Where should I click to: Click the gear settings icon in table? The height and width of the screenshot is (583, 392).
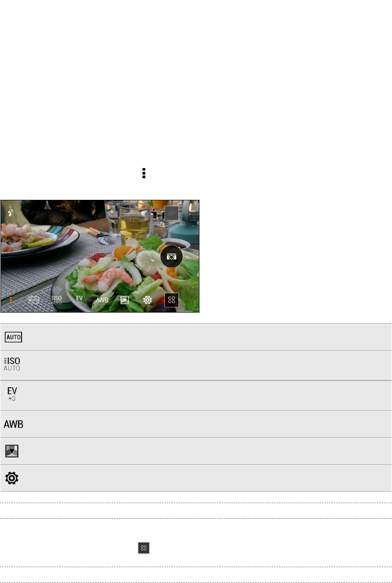tap(11, 478)
